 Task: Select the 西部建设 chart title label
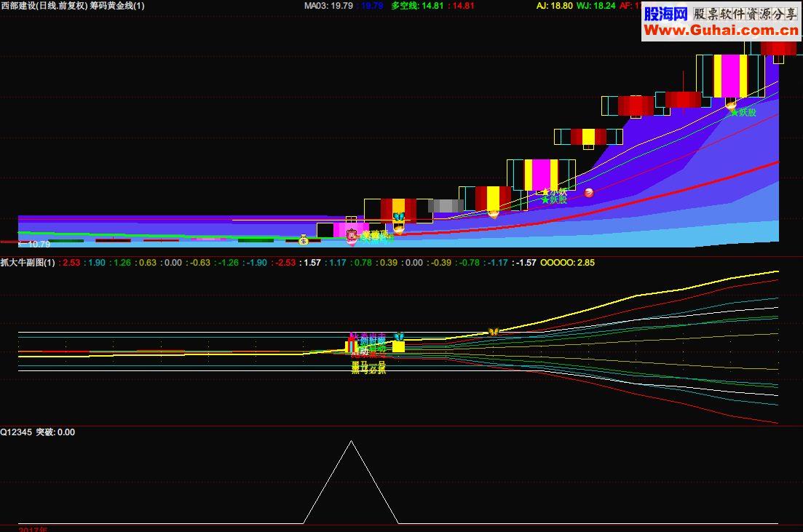pos(73,6)
